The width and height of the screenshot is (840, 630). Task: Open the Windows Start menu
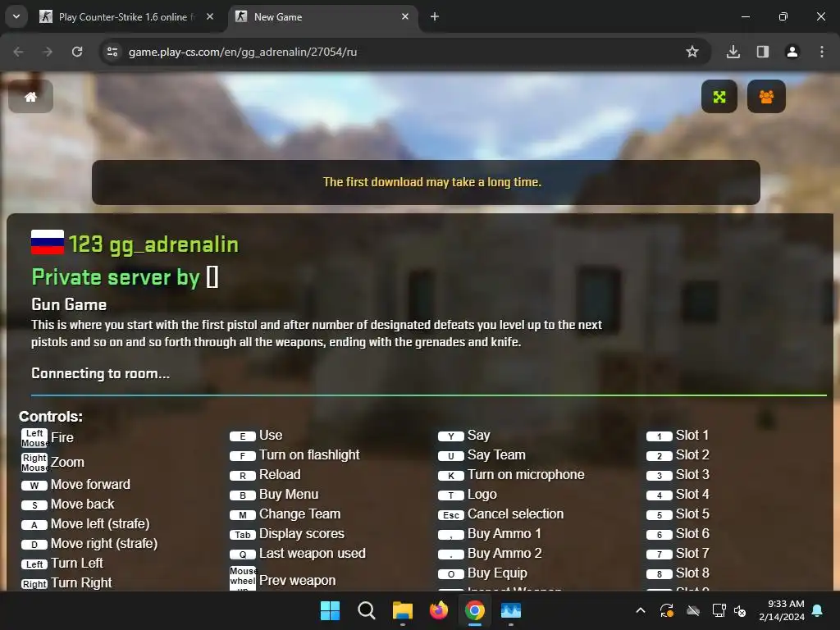[x=330, y=610]
